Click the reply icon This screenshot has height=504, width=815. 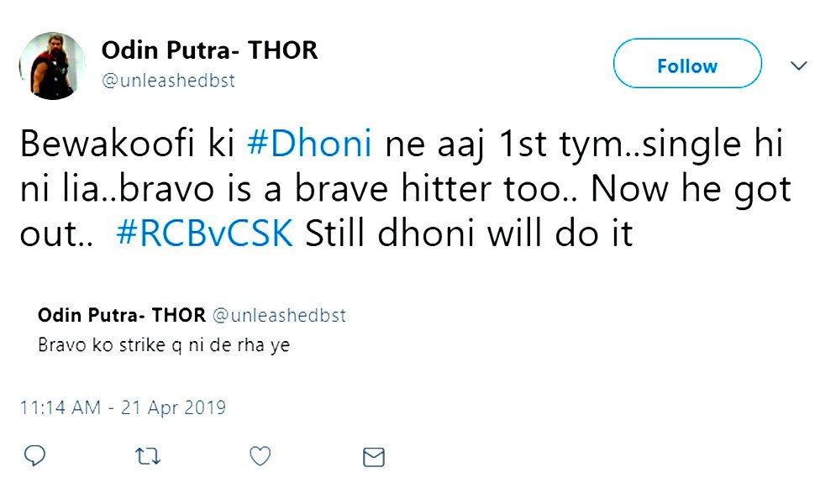[x=34, y=456]
